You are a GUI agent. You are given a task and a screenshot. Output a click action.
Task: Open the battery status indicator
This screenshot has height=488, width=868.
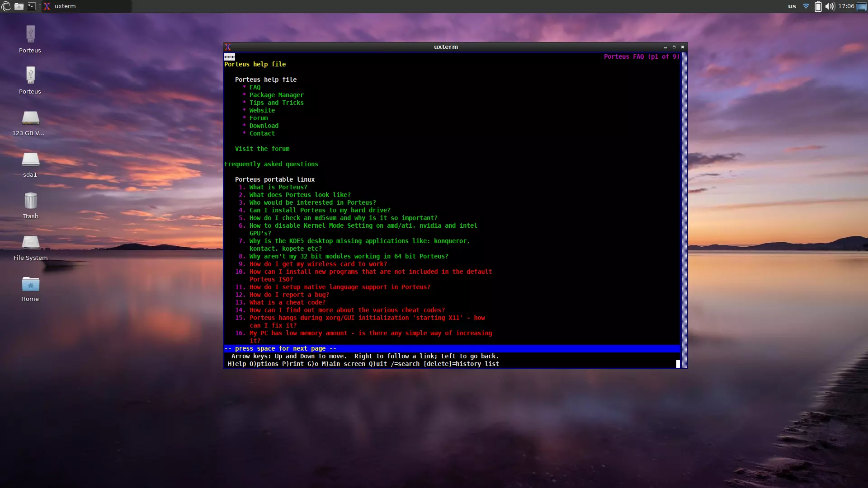click(818, 6)
